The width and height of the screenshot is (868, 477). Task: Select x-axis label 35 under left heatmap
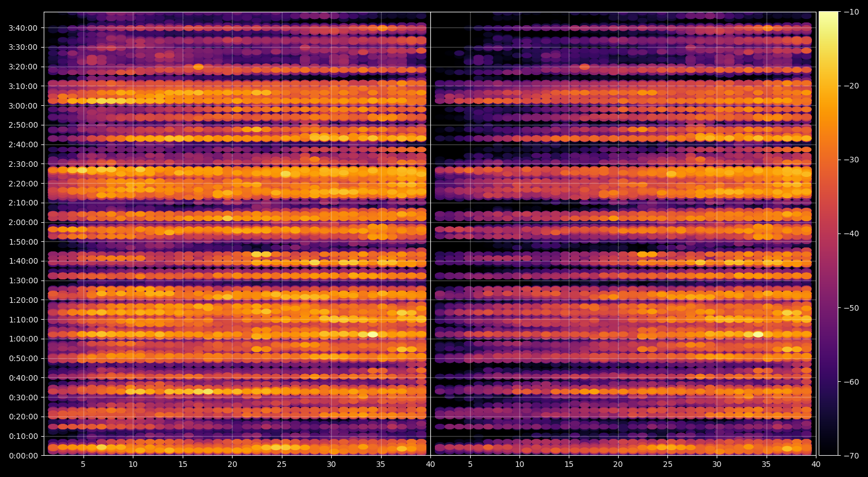[x=381, y=464]
